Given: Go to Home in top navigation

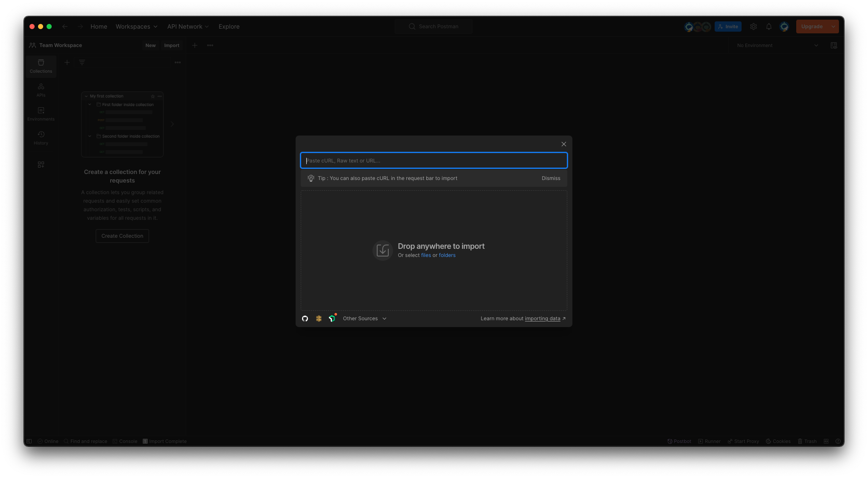Looking at the screenshot, I should [x=99, y=27].
